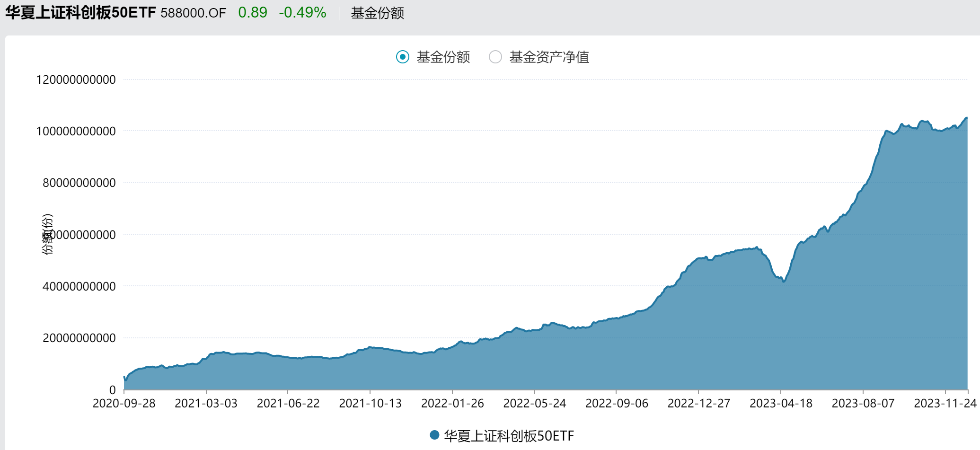Image resolution: width=980 pixels, height=450 pixels.
Task: Click the y-axis title 份额(份)
Action: pyautogui.click(x=47, y=234)
